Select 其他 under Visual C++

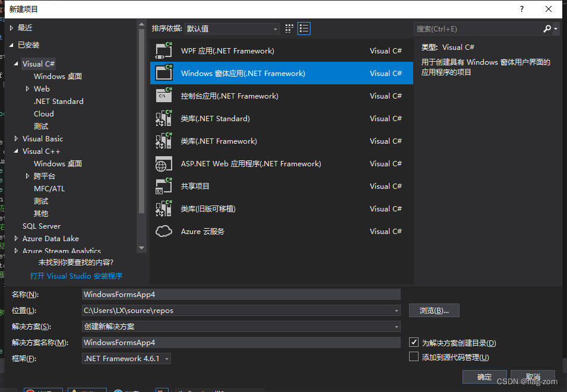tap(41, 213)
